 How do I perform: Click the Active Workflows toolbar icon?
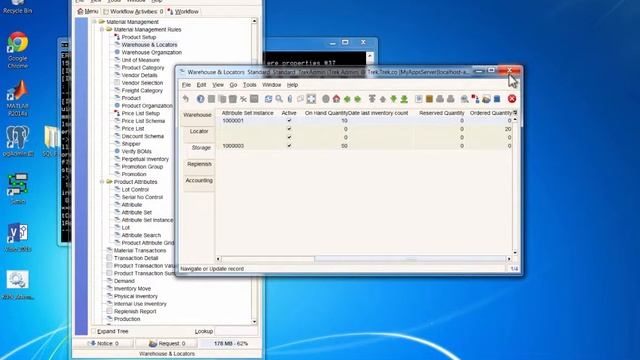point(475,99)
